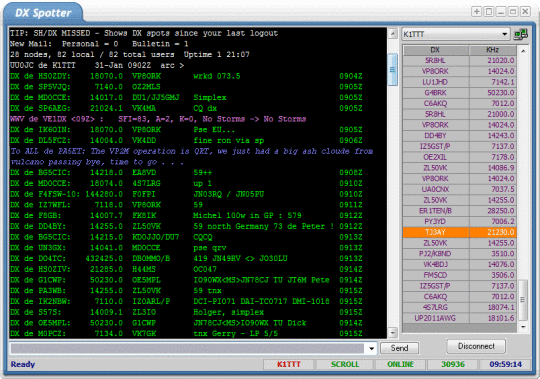Click spot list scrollbar down arrow
The width and height of the screenshot is (540, 379).
pyautogui.click(x=523, y=327)
